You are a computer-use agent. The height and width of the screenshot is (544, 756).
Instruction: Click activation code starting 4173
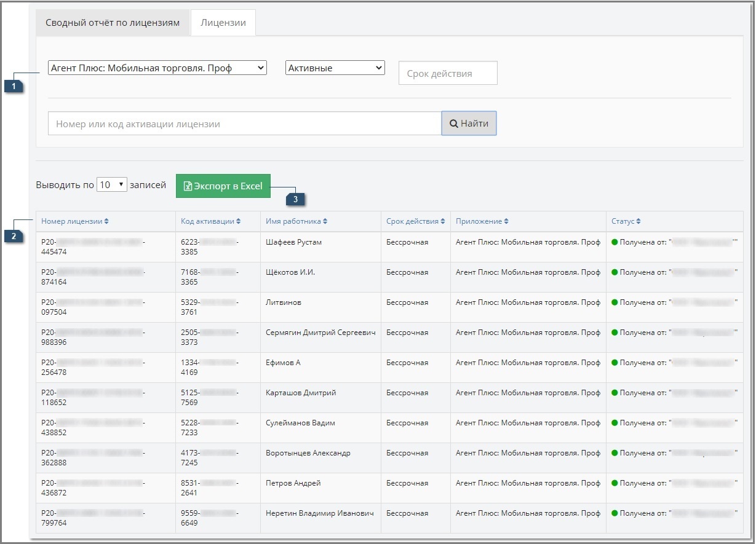210,458
